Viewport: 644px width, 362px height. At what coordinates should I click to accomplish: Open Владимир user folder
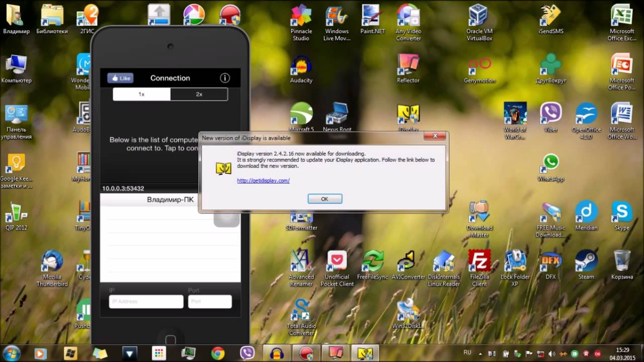click(16, 20)
